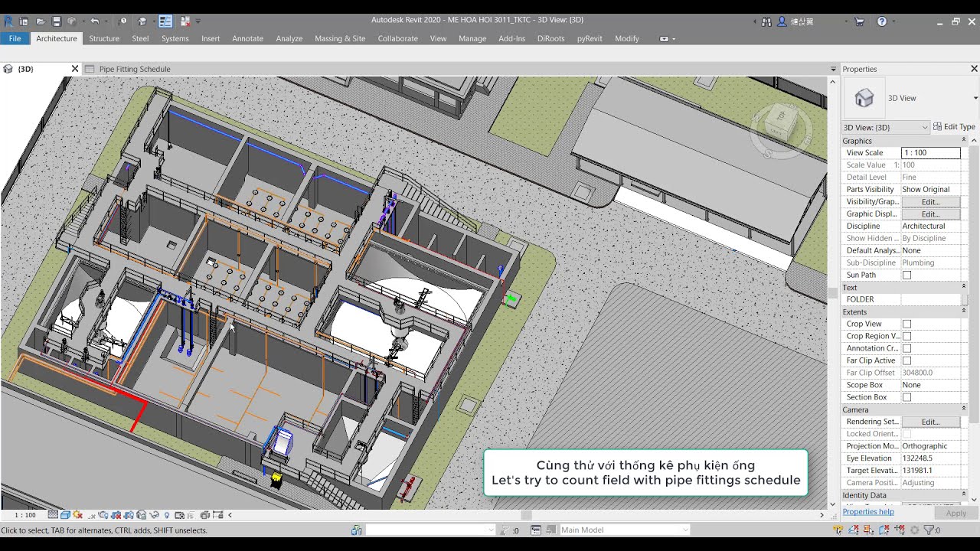Click the Sun Path off icon
This screenshot has height=551, width=980.
77,515
